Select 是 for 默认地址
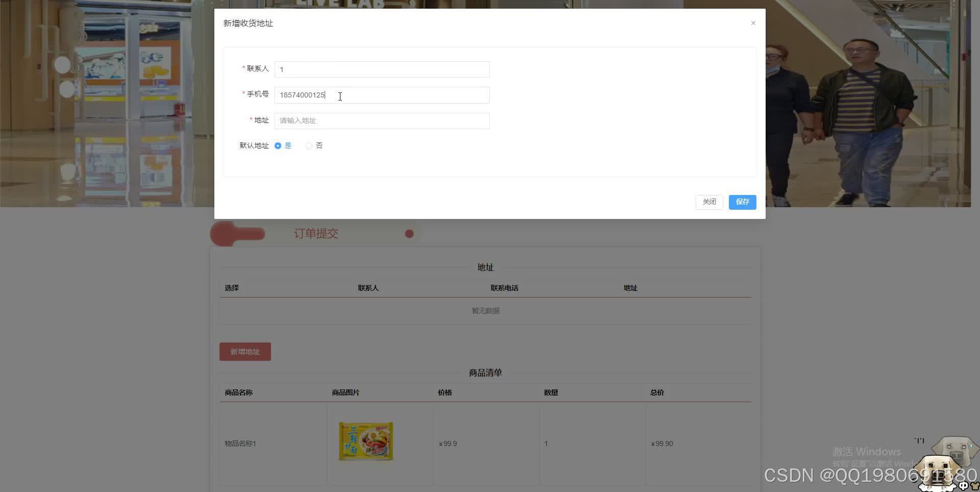 tap(278, 145)
